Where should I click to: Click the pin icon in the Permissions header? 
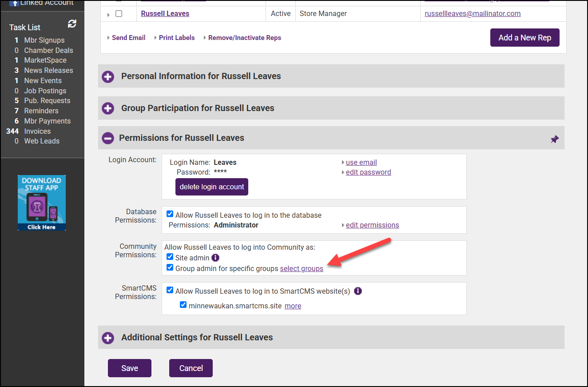tap(554, 139)
